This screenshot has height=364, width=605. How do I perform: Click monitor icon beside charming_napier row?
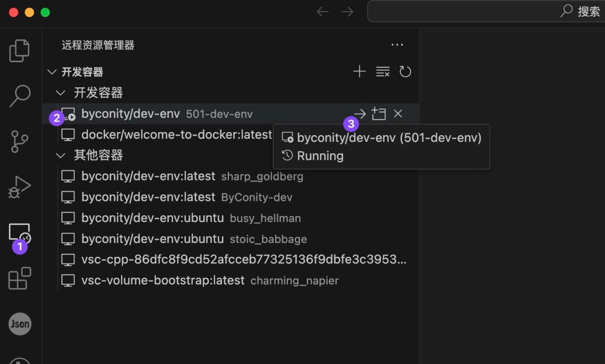pyautogui.click(x=68, y=281)
